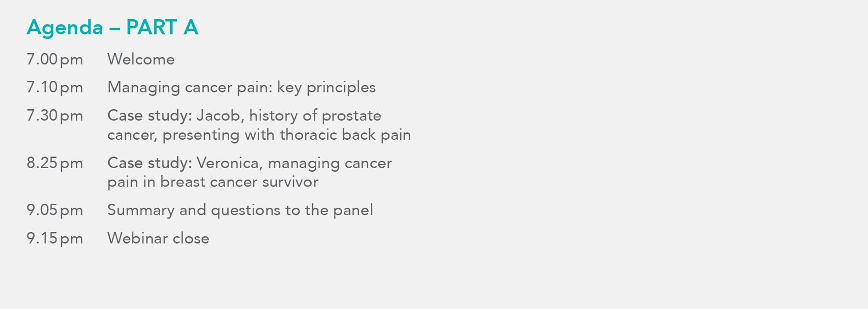
Task: Click 'Summary and questions to the panel'
Action: click(240, 210)
